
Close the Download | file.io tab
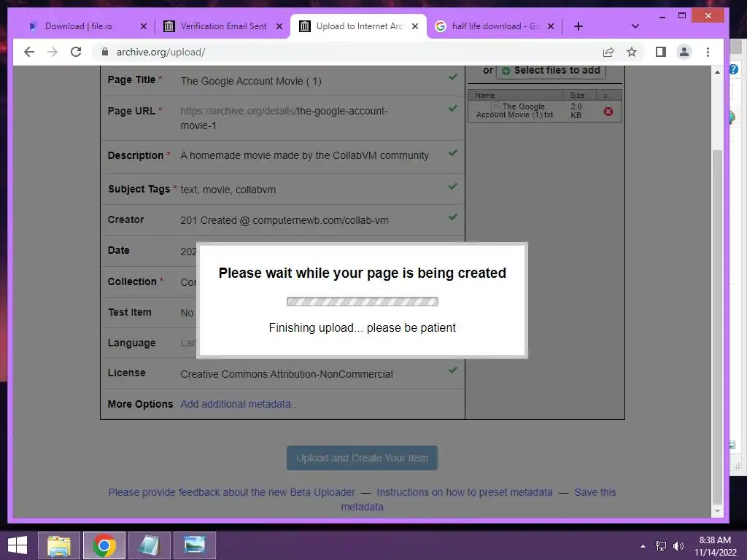(x=144, y=26)
